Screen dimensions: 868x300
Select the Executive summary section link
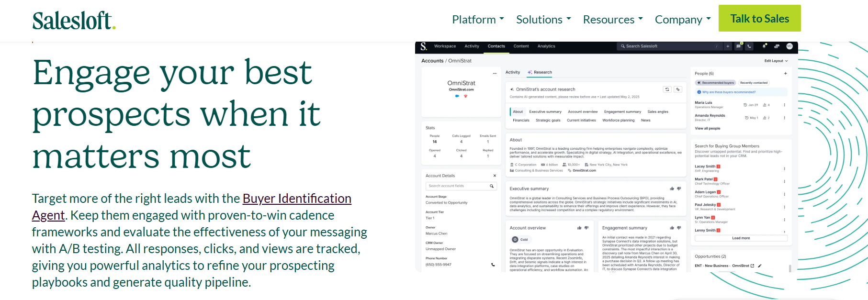[545, 112]
